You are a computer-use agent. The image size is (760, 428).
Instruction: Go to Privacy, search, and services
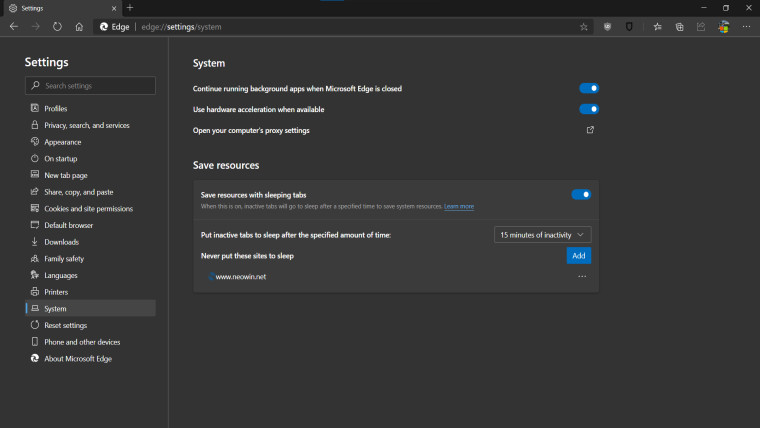pos(90,125)
